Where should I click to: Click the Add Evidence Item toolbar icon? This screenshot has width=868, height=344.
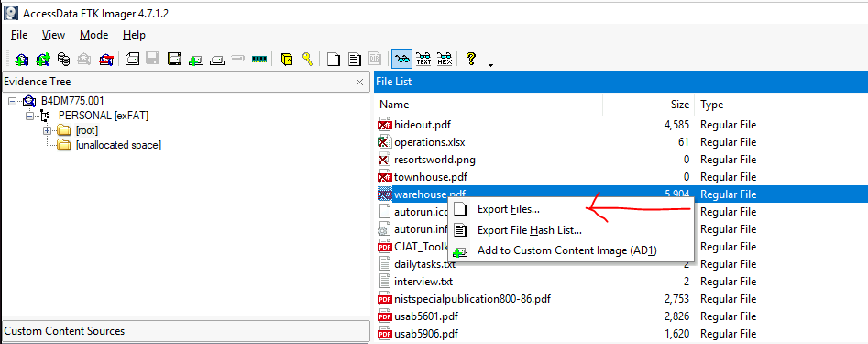tap(21, 59)
